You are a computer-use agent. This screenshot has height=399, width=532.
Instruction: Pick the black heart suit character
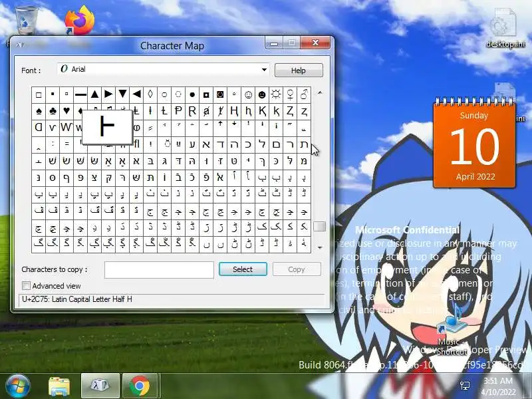pyautogui.click(x=66, y=111)
